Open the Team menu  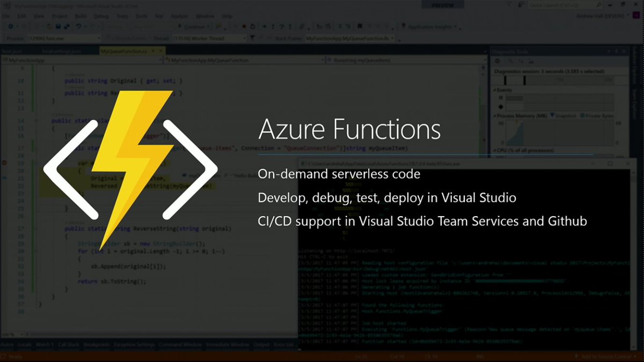coord(122,16)
